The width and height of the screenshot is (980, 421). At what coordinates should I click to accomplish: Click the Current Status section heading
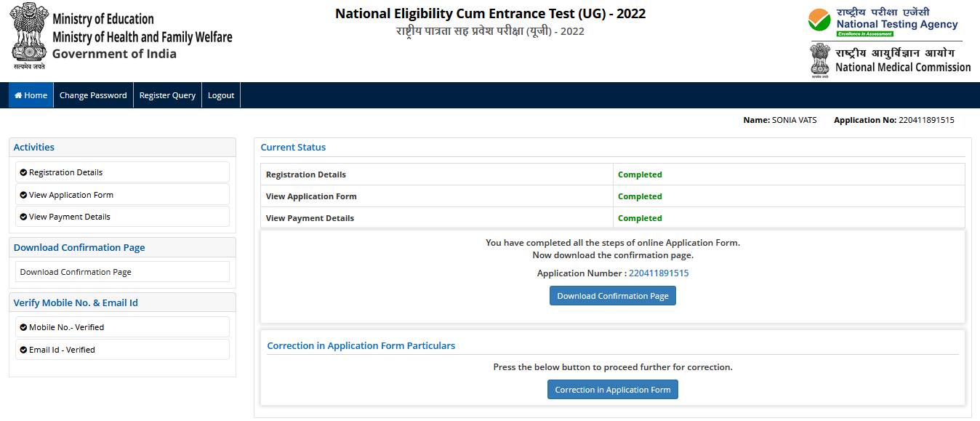coord(293,147)
